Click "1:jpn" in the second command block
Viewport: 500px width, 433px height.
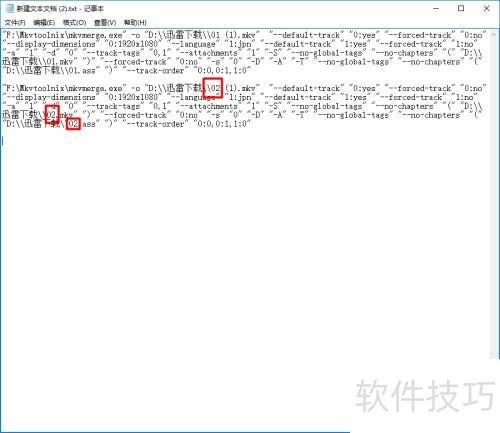tap(240, 97)
